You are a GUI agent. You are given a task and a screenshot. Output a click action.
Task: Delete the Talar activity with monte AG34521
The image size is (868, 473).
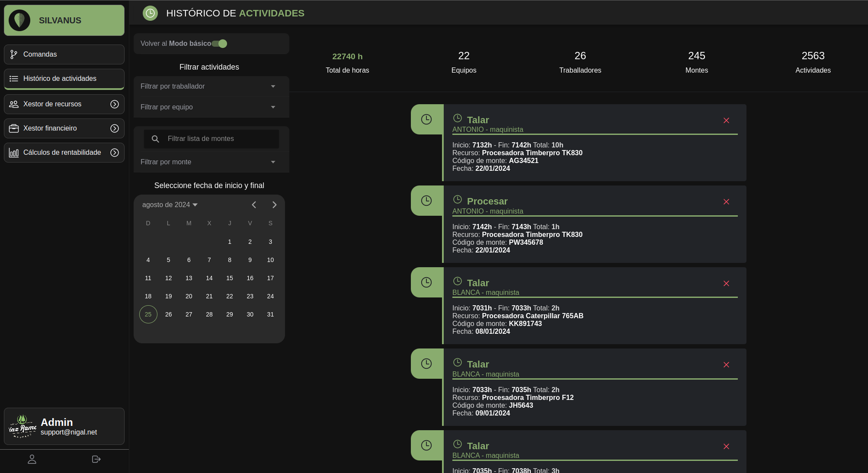pyautogui.click(x=727, y=121)
